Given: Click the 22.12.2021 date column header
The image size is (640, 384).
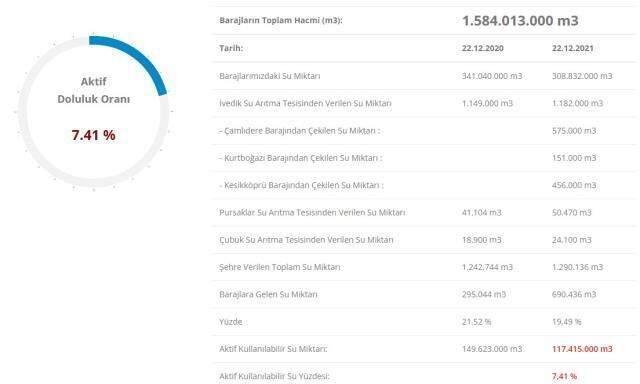Looking at the screenshot, I should click(x=573, y=48).
